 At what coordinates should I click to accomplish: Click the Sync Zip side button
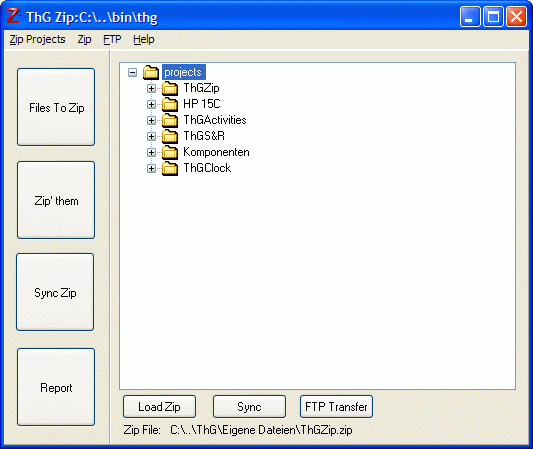click(x=55, y=292)
